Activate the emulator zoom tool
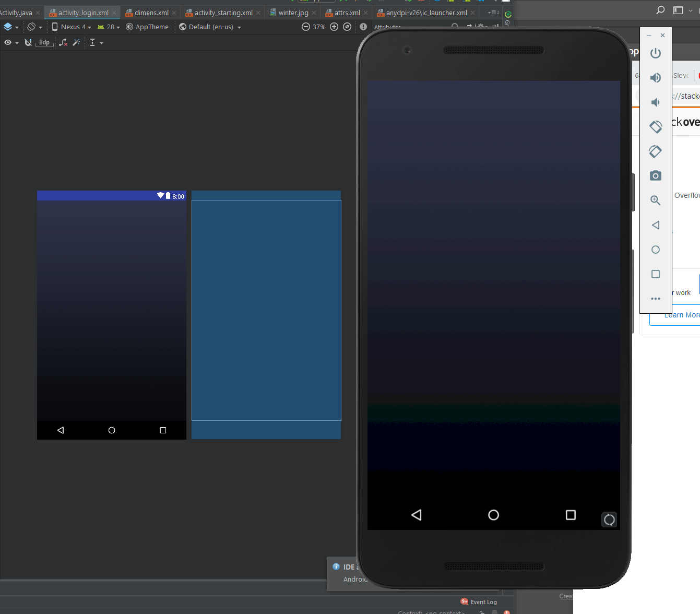 pos(656,200)
